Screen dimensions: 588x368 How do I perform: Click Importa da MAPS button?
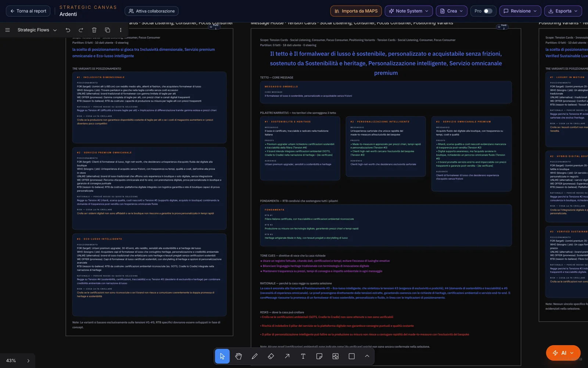pyautogui.click(x=356, y=11)
